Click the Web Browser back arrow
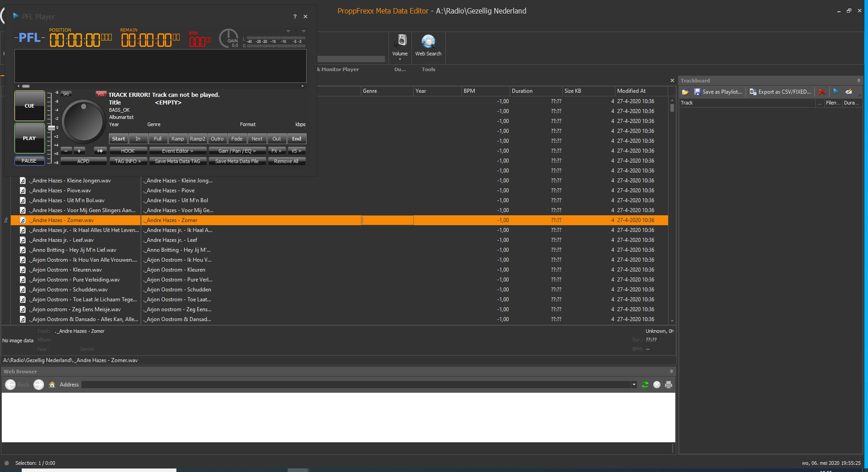This screenshot has width=868, height=472. 10,385
